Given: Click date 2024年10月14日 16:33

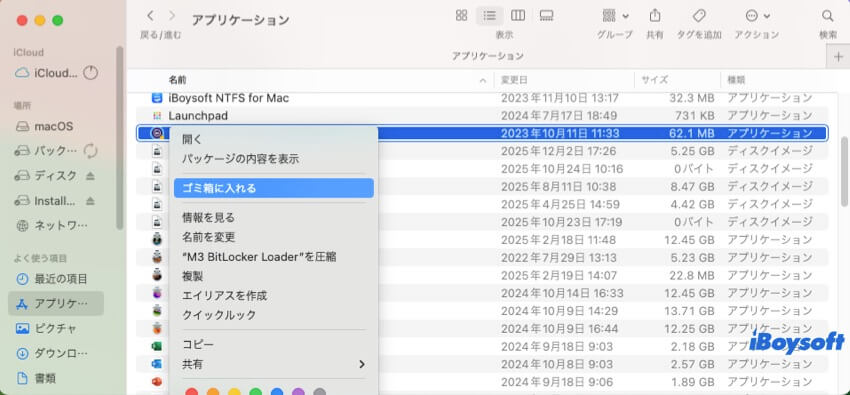Looking at the screenshot, I should [562, 293].
